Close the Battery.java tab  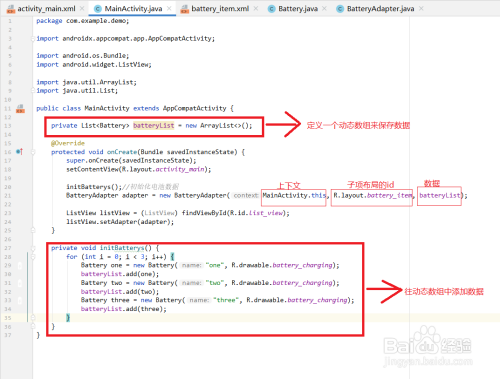[324, 8]
